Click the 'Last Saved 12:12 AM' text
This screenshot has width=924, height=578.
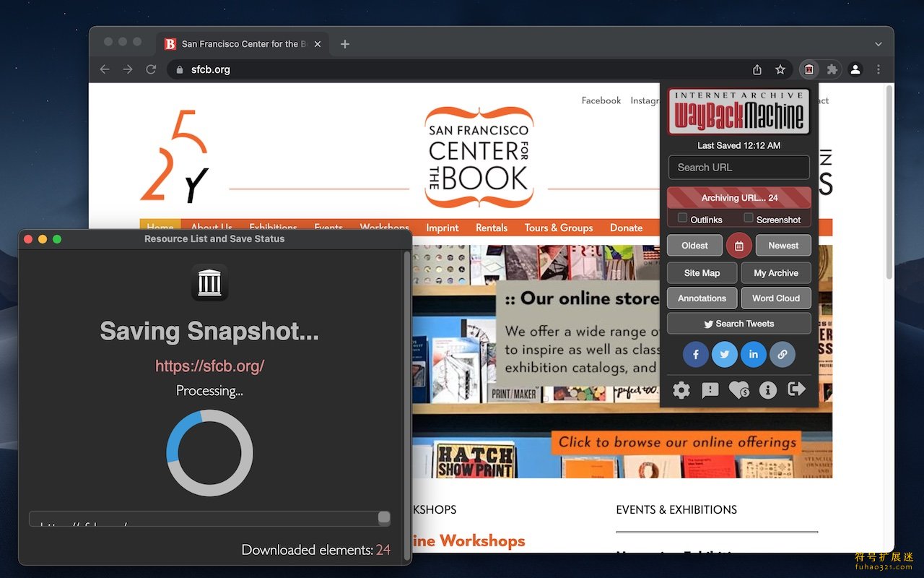[x=739, y=145]
